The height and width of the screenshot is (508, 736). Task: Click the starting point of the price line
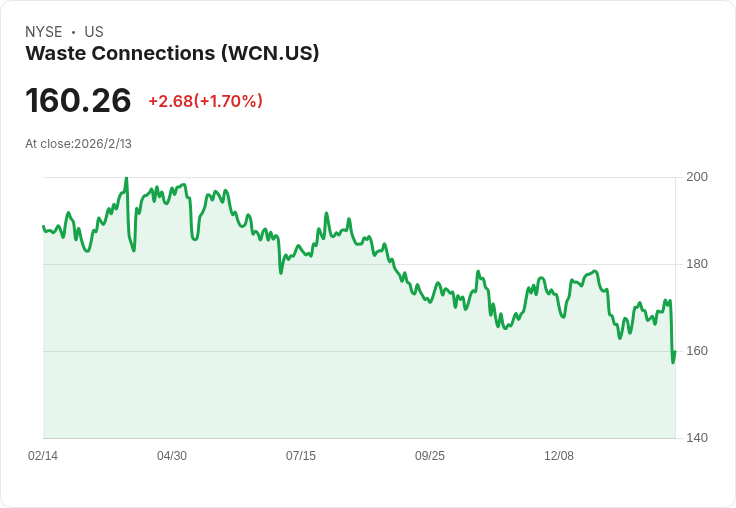tap(44, 227)
